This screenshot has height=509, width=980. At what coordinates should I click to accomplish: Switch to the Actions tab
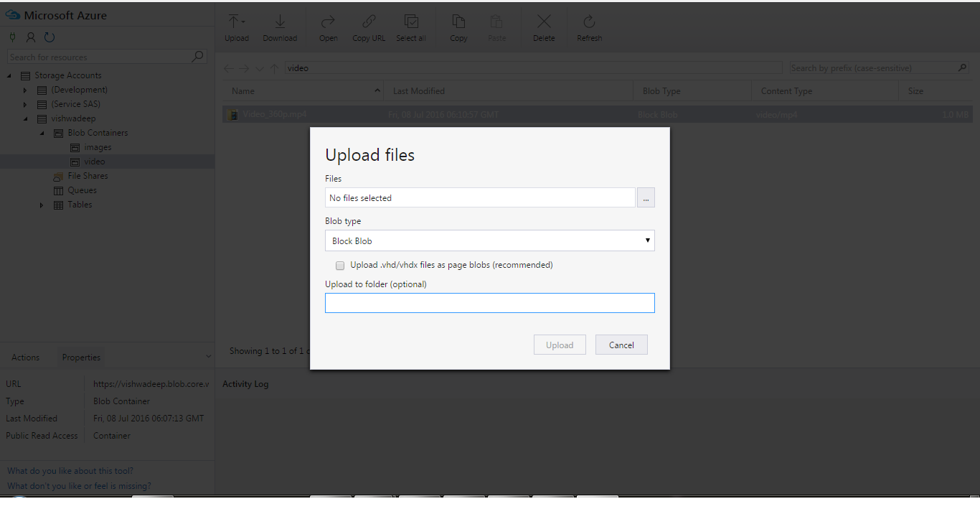pyautogui.click(x=25, y=358)
